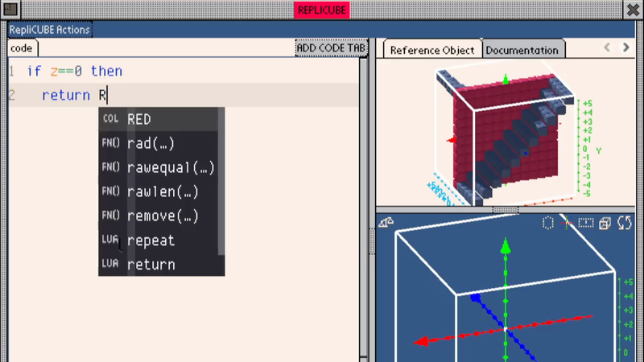Toggle the axes display icon
The width and height of the screenshot is (644, 362).
pyautogui.click(x=568, y=223)
